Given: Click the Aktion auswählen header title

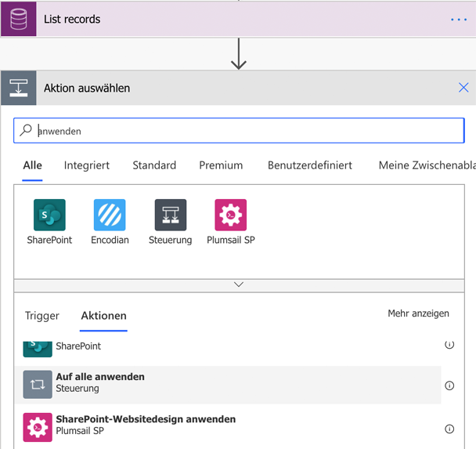Looking at the screenshot, I should 87,88.
